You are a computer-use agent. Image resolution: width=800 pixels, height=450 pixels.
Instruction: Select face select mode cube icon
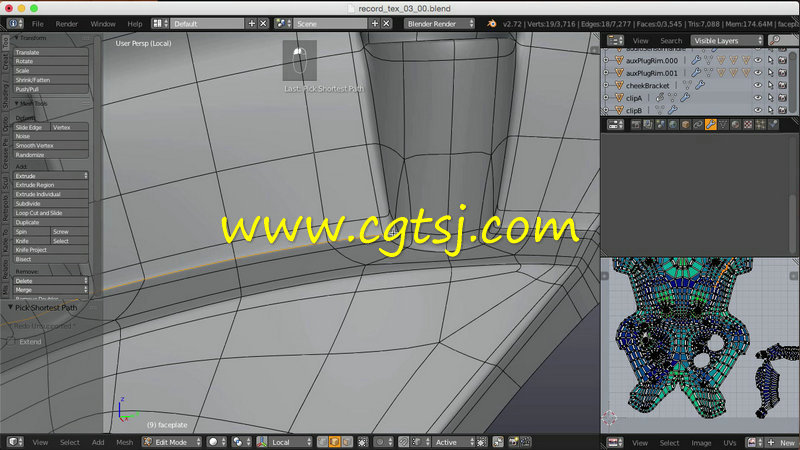(346, 442)
